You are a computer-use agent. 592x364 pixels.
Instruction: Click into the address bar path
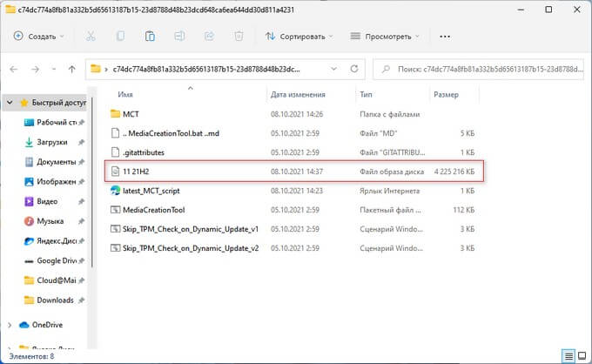coord(206,69)
